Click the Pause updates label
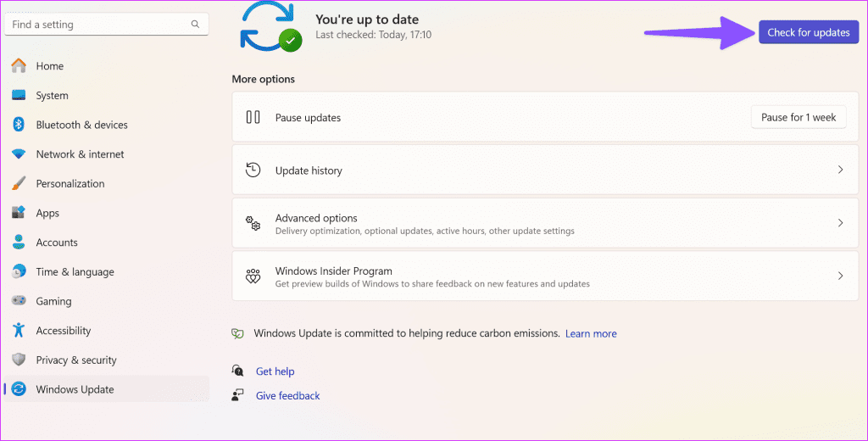This screenshot has width=868, height=441. pyautogui.click(x=308, y=117)
